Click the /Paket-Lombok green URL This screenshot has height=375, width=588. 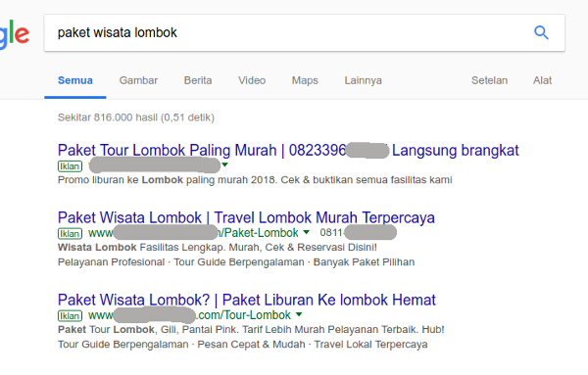point(193,233)
